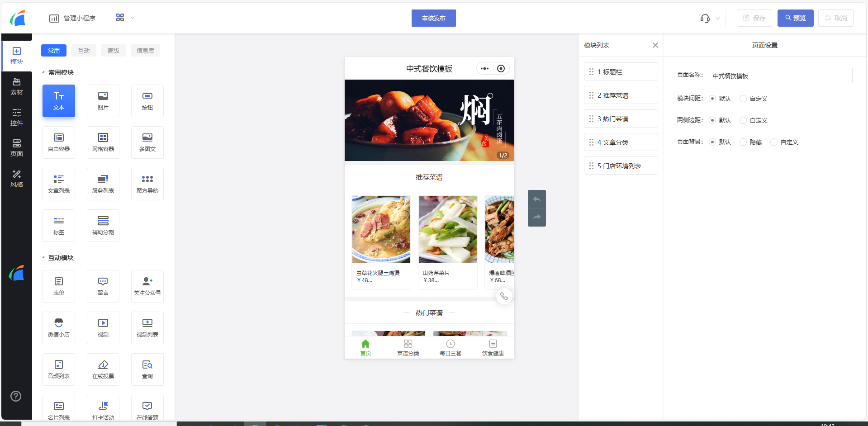
Task: Select 默认 for 页面背景
Action: point(712,142)
